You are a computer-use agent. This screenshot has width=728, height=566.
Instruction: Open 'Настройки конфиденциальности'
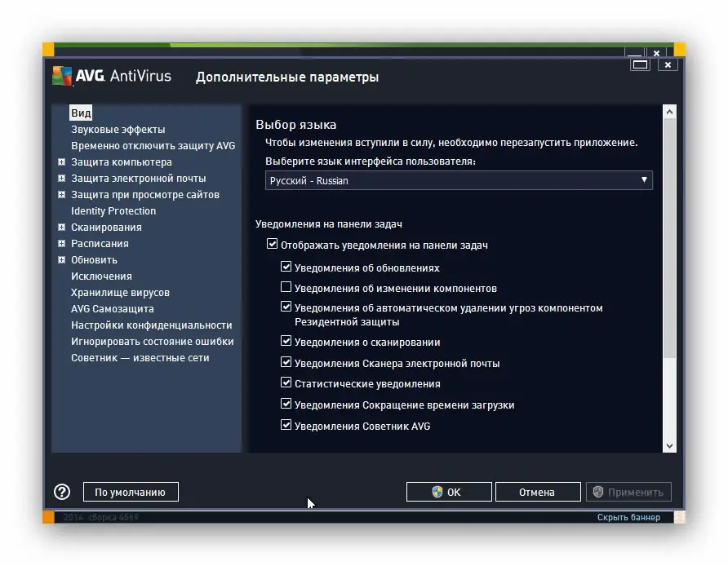tap(151, 325)
